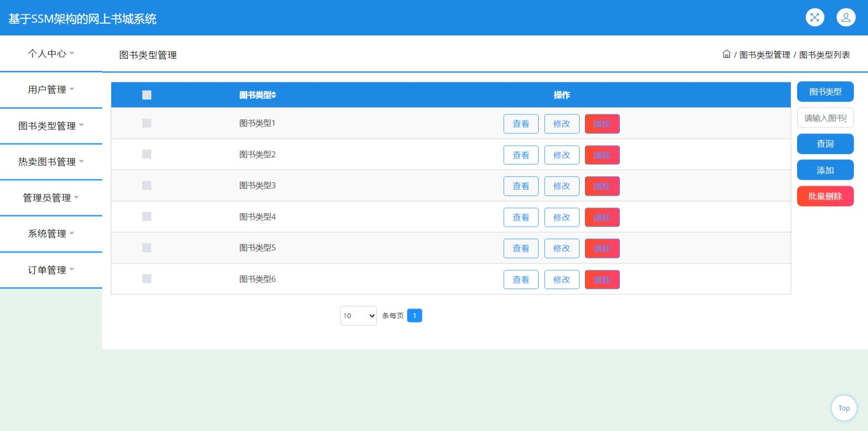Check the box for 图书类型1
Image resolution: width=868 pixels, height=431 pixels.
147,123
